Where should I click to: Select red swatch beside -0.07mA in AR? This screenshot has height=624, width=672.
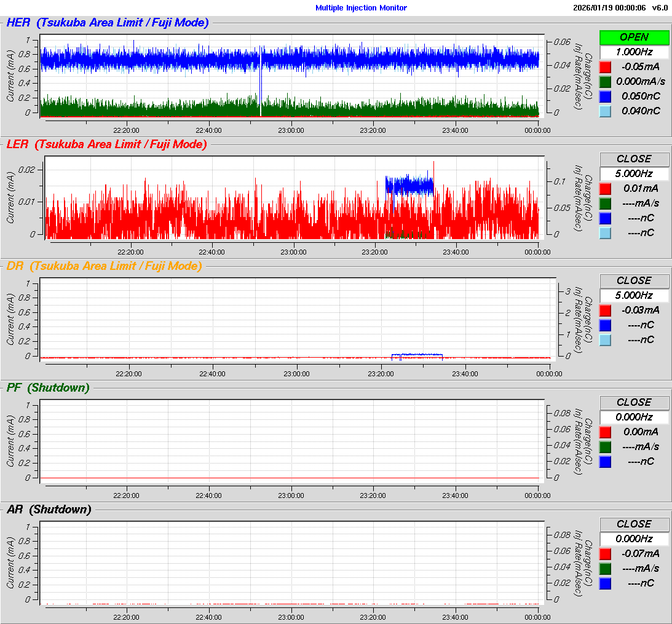[605, 554]
